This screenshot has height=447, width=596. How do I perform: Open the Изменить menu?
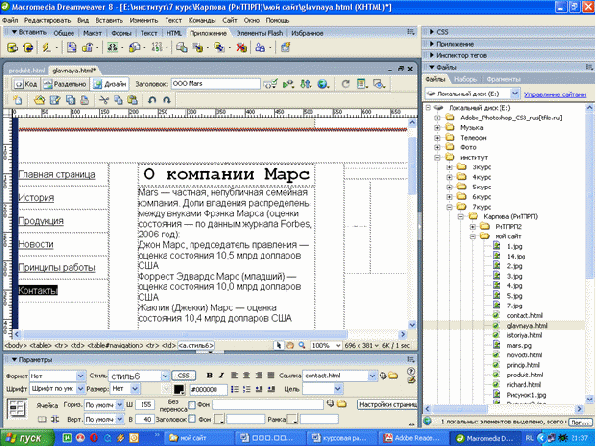click(x=143, y=20)
